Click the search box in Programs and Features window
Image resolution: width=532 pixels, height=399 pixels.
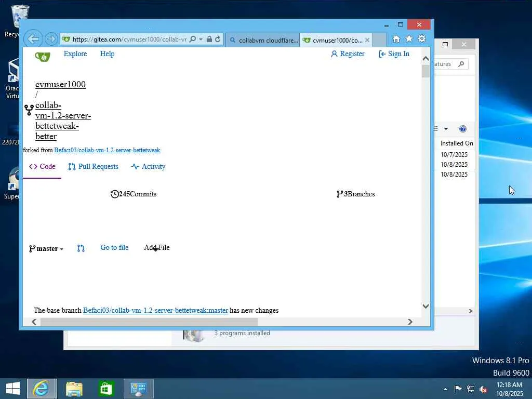click(450, 64)
